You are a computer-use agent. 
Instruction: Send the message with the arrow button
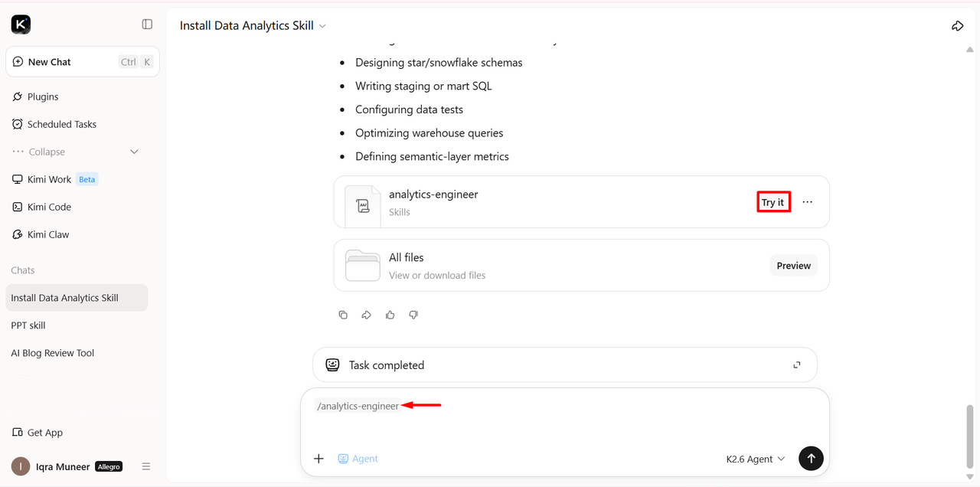tap(811, 459)
